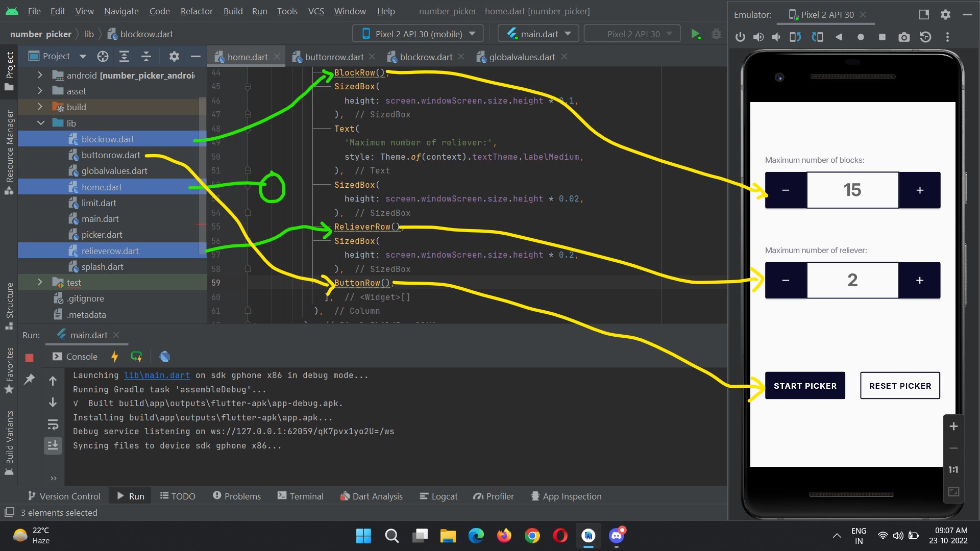Viewport: 980px width, 551px height.
Task: Click emulator volume up icon
Action: tap(758, 37)
